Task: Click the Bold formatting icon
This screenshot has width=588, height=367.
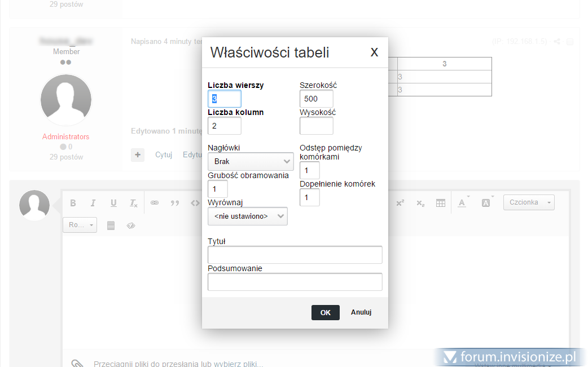Action: point(73,203)
